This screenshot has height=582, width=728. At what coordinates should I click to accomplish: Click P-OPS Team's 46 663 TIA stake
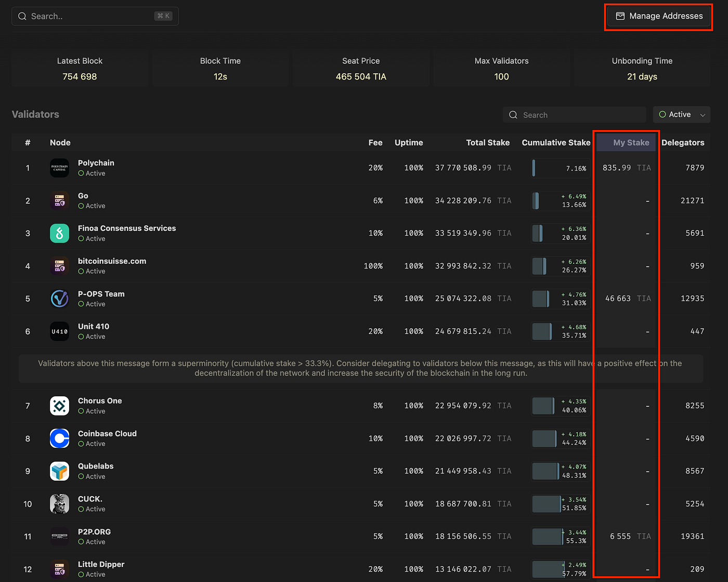(x=628, y=299)
